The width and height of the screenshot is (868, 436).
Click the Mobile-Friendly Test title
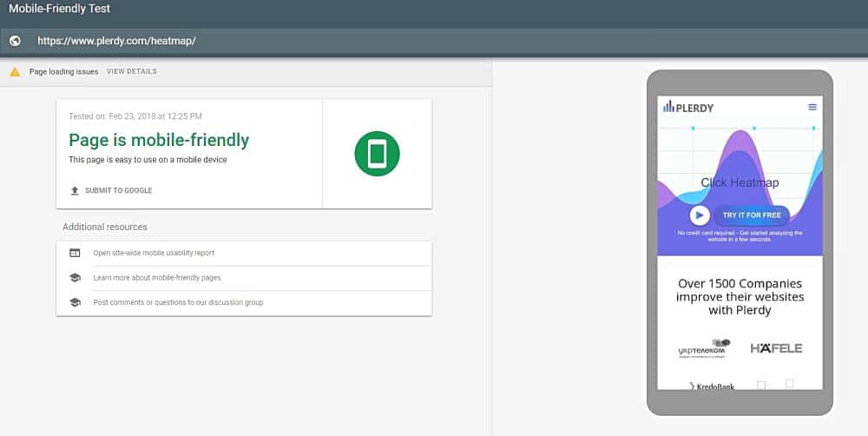pyautogui.click(x=59, y=9)
